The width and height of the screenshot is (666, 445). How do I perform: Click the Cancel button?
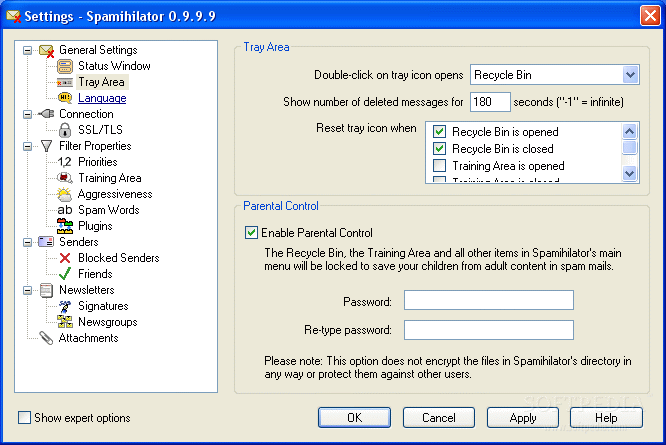(439, 418)
